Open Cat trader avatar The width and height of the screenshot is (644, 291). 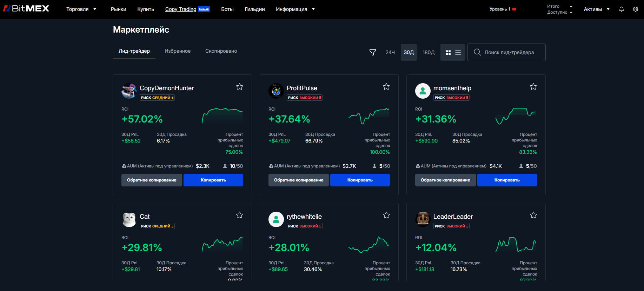(x=129, y=219)
